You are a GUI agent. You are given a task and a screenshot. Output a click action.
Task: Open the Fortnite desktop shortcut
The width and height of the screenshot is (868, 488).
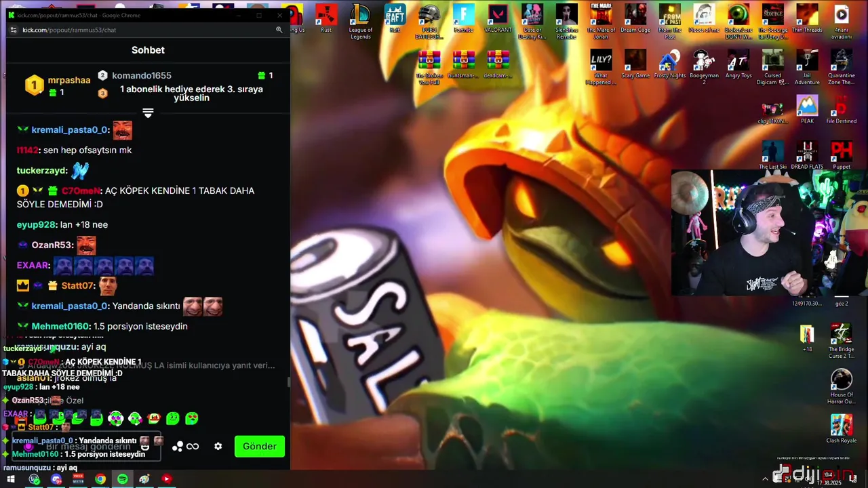pos(463,19)
